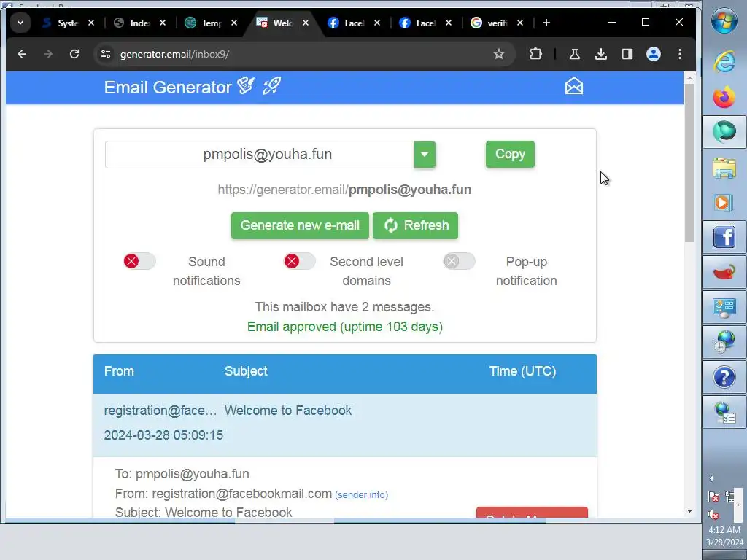The height and width of the screenshot is (560, 747).
Task: Toggle Pop-up notification switch
Action: pos(459,261)
